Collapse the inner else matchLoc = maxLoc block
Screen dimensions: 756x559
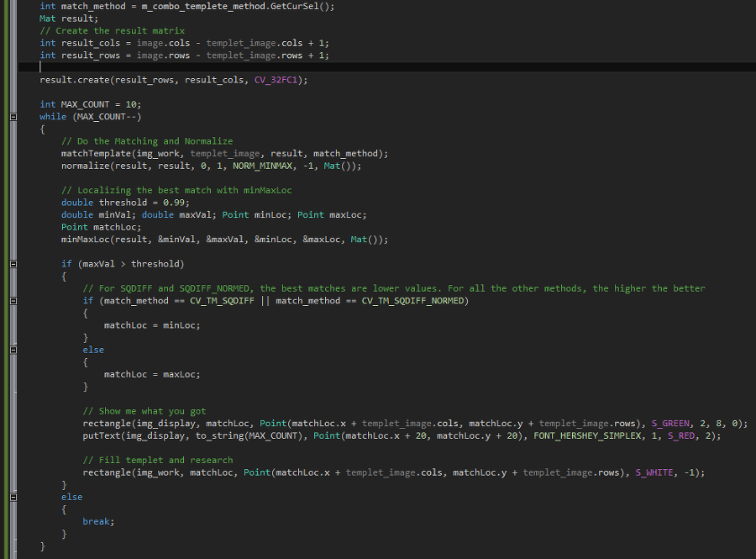(x=13, y=350)
